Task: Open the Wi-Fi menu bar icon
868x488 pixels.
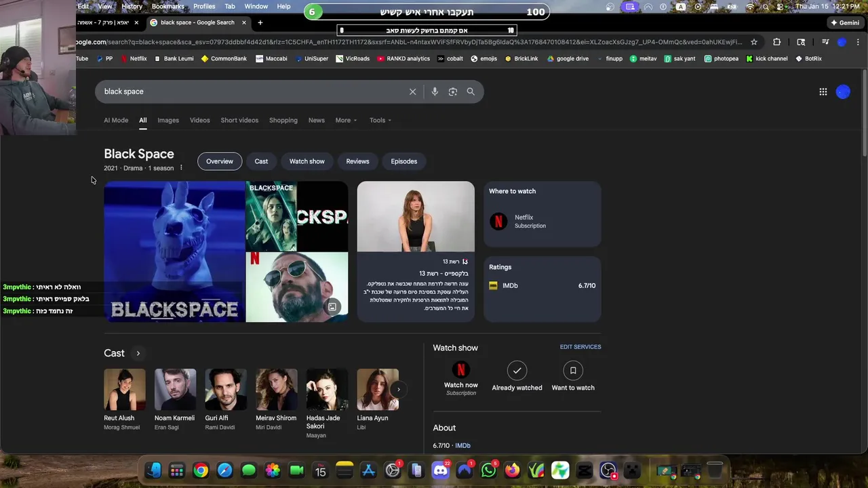Action: point(749,6)
